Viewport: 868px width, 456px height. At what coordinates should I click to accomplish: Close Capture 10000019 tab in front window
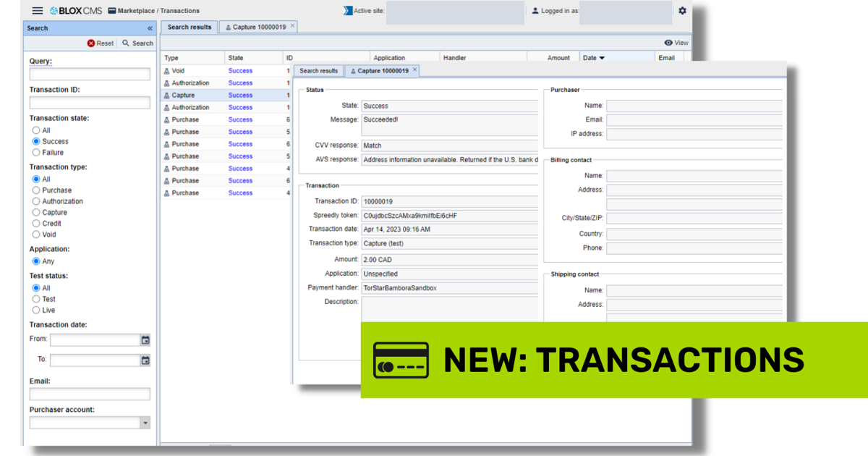414,70
